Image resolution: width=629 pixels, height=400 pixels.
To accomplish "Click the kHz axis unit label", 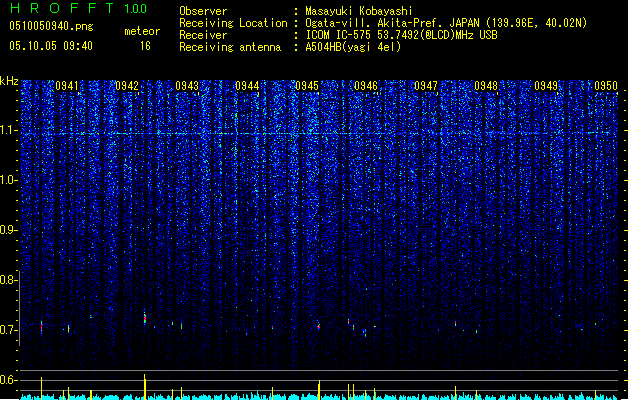I will (9, 81).
